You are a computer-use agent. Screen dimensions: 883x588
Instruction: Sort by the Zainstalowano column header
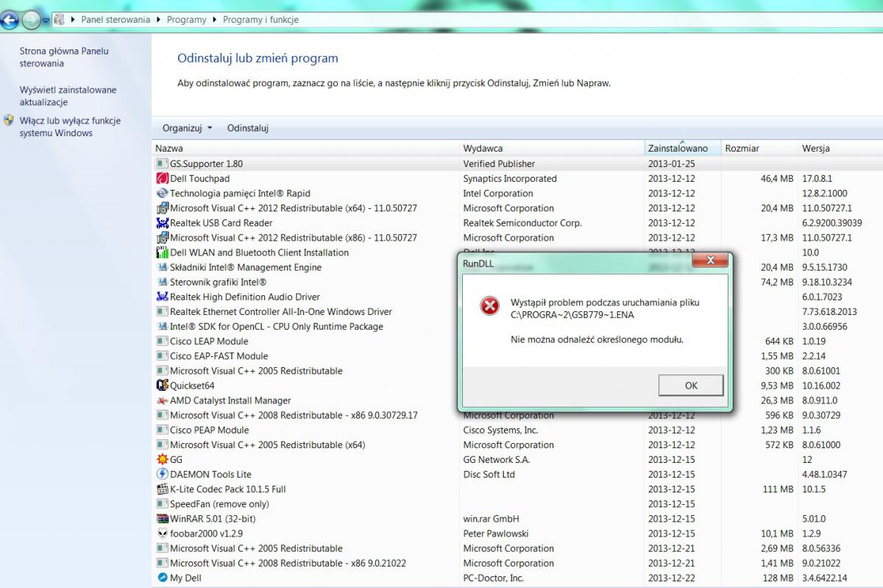(682, 148)
